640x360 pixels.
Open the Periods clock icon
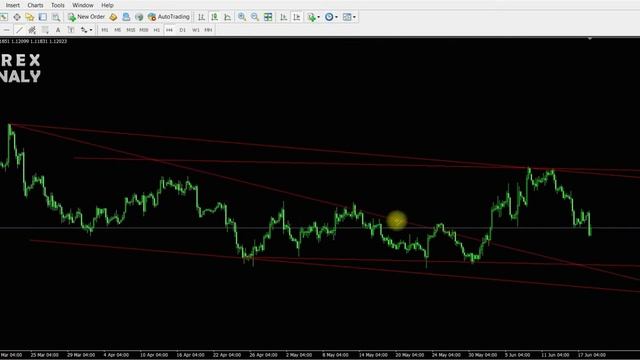pos(329,17)
